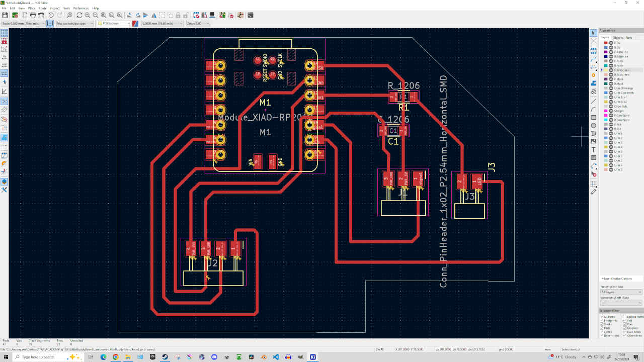Open the Route menu

coord(43,8)
